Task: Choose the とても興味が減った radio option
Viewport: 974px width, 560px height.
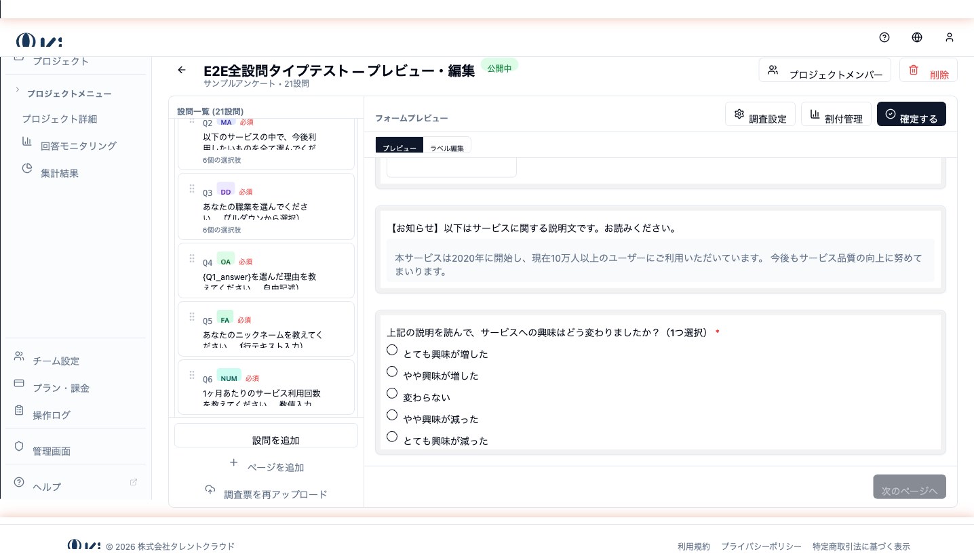Action: pos(392,437)
